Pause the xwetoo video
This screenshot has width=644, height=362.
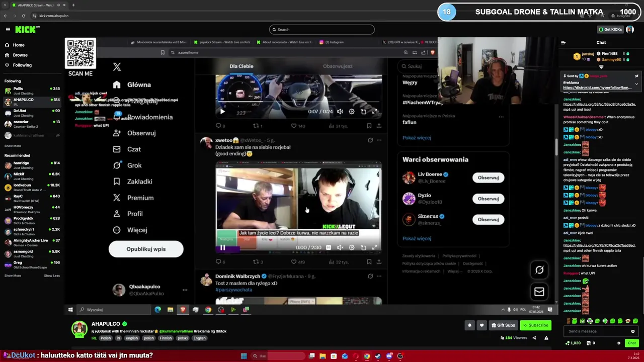coord(222,247)
